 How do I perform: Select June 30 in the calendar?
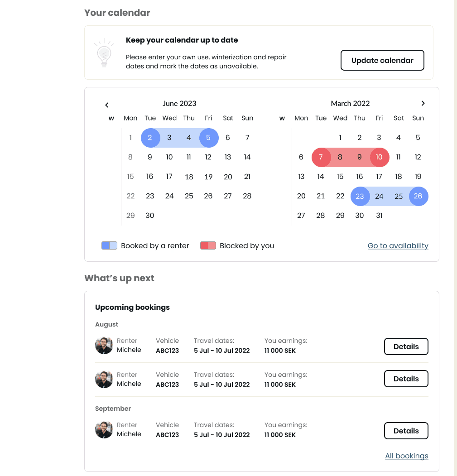pos(150,216)
